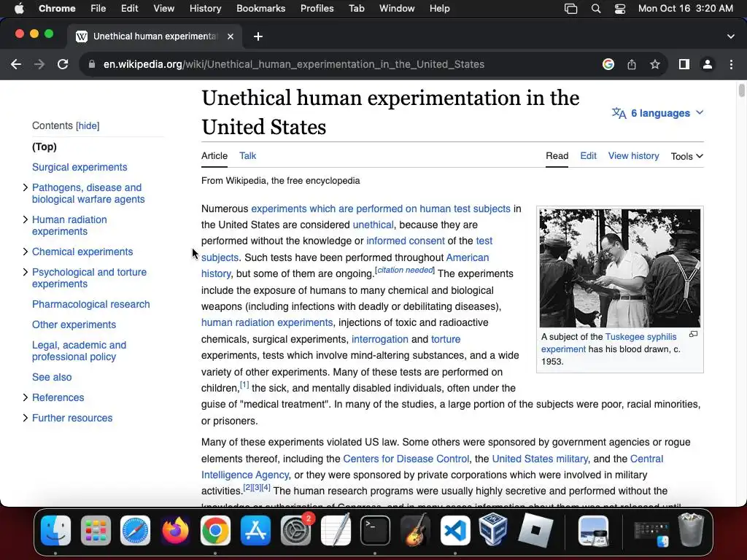Hide the Contents sidebar
747x560 pixels.
(88, 125)
